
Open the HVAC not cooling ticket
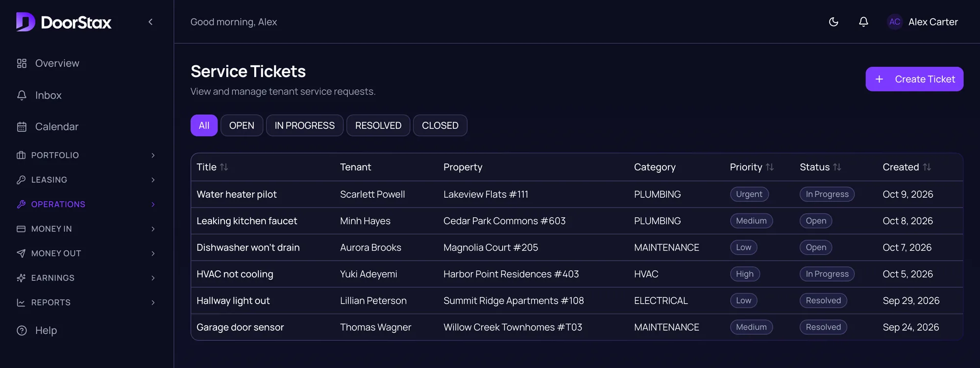(x=235, y=274)
